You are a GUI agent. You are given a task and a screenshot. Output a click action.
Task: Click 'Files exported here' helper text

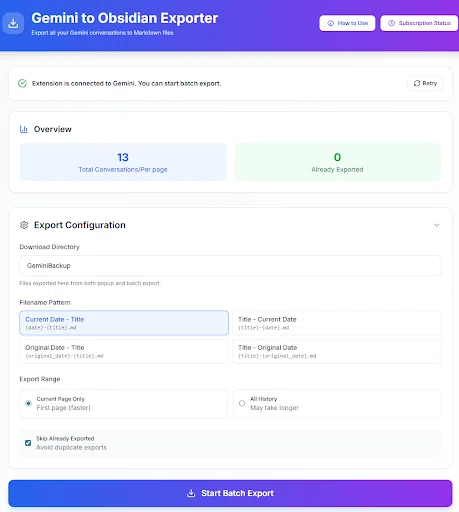tap(90, 283)
